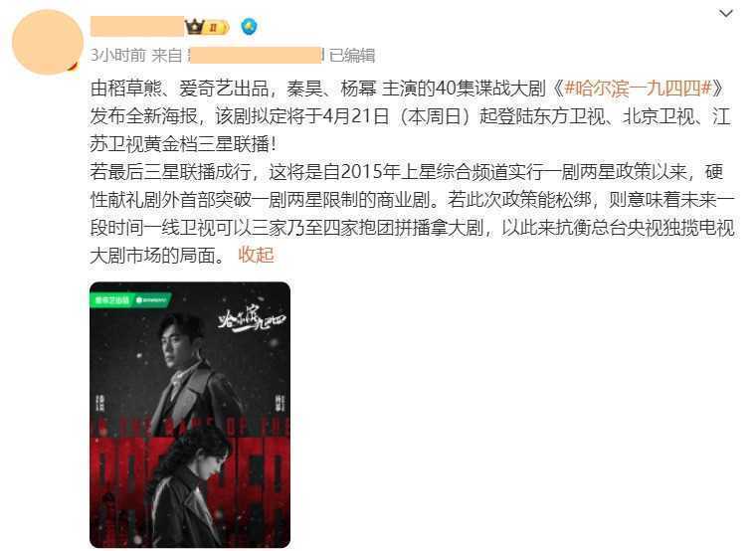This screenshot has height=551, width=756.
Task: View edit history via 已编辑
Action: pos(352,55)
